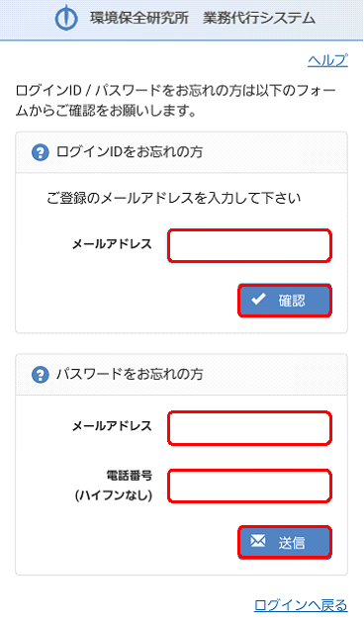Open the ヘルプ link
This screenshot has height=624, width=364.
point(327,60)
